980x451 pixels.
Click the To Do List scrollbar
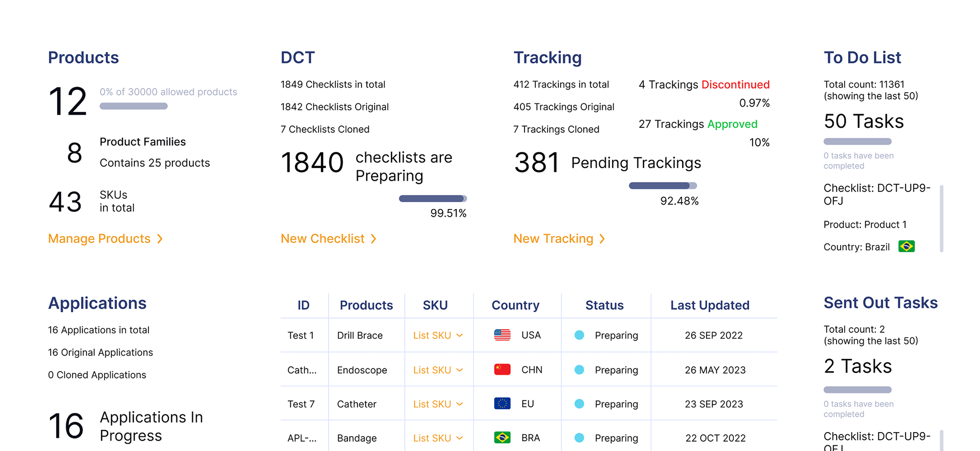pos(942,219)
